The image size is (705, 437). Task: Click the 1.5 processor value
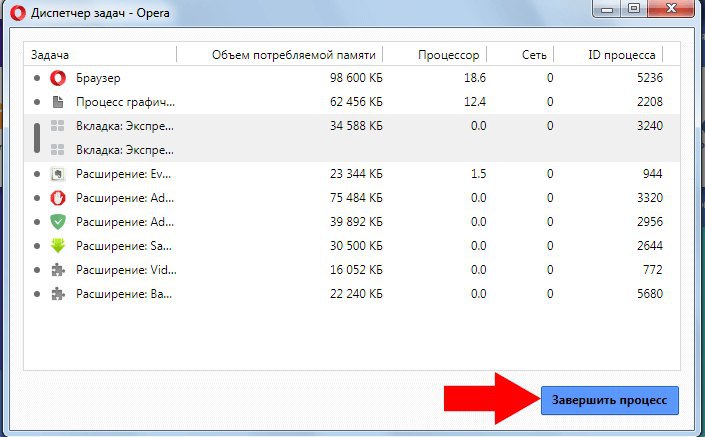[x=478, y=174]
